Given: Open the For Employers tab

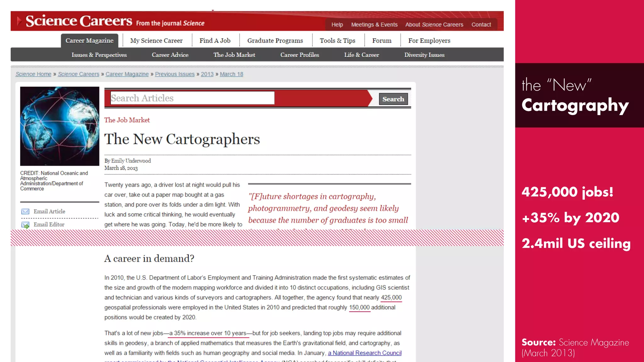Looking at the screenshot, I should pyautogui.click(x=429, y=41).
